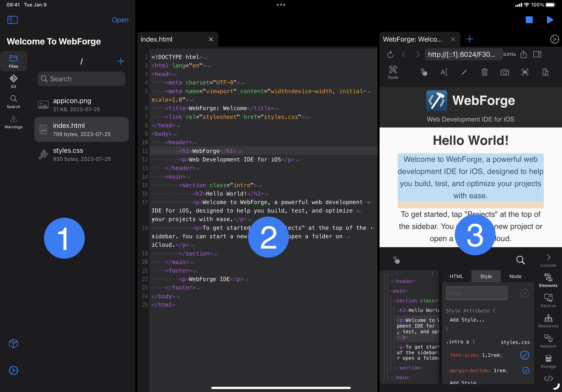Expand the Resources panel section
The width and height of the screenshot is (562, 392).
(x=548, y=321)
